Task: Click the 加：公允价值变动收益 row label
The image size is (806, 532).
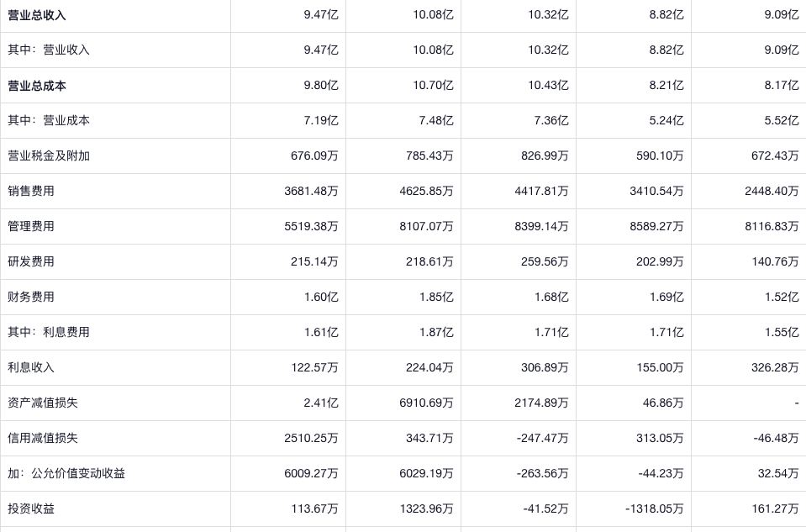Action: 66,473
